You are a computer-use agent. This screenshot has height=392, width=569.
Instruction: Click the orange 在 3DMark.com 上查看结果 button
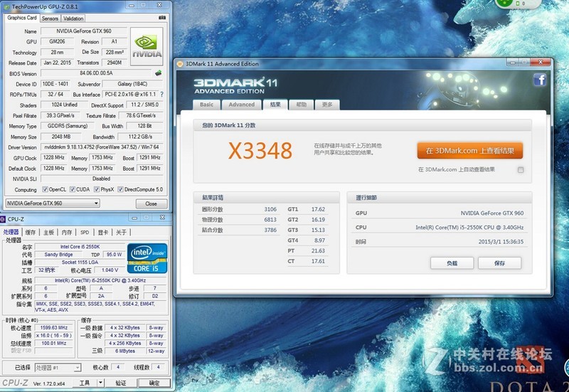click(470, 151)
